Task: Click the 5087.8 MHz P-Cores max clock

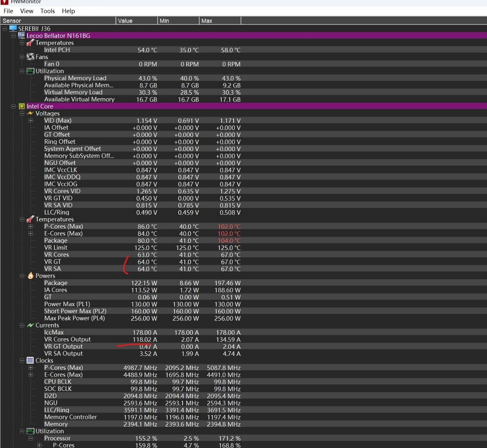Action: pos(223,368)
